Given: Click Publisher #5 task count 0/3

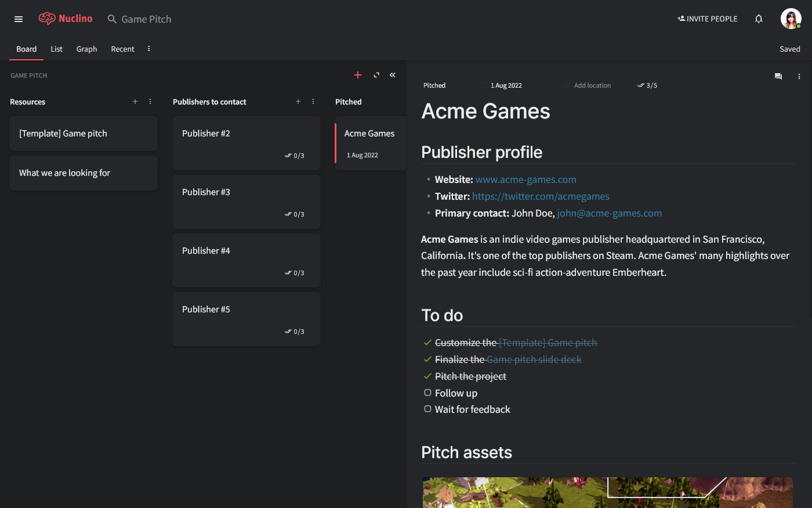Looking at the screenshot, I should [x=295, y=332].
